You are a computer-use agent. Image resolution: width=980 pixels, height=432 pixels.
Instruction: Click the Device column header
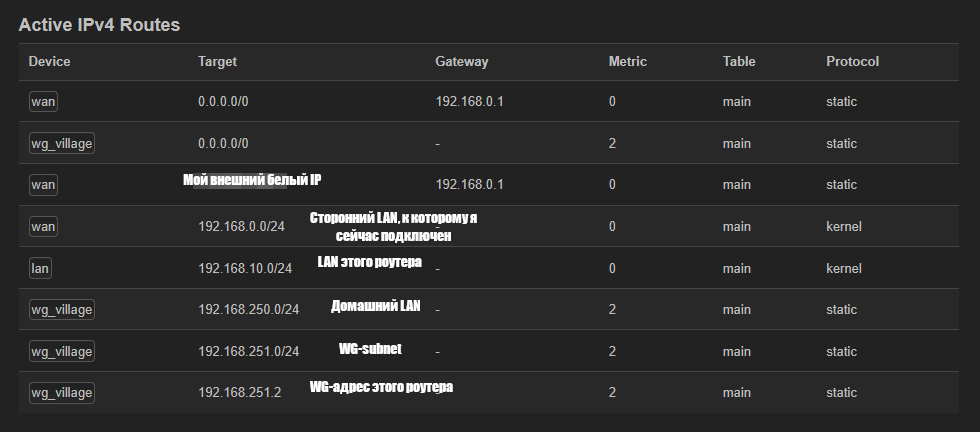pos(49,62)
